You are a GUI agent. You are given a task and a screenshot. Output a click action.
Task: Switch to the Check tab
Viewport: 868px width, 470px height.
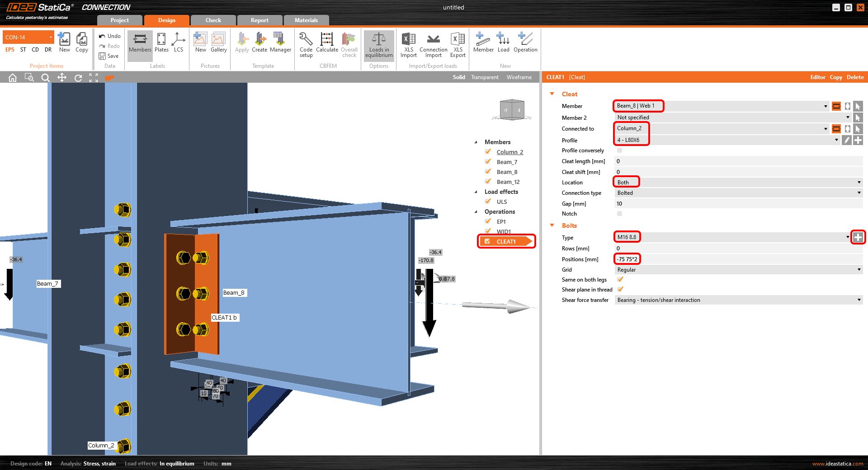coord(213,20)
